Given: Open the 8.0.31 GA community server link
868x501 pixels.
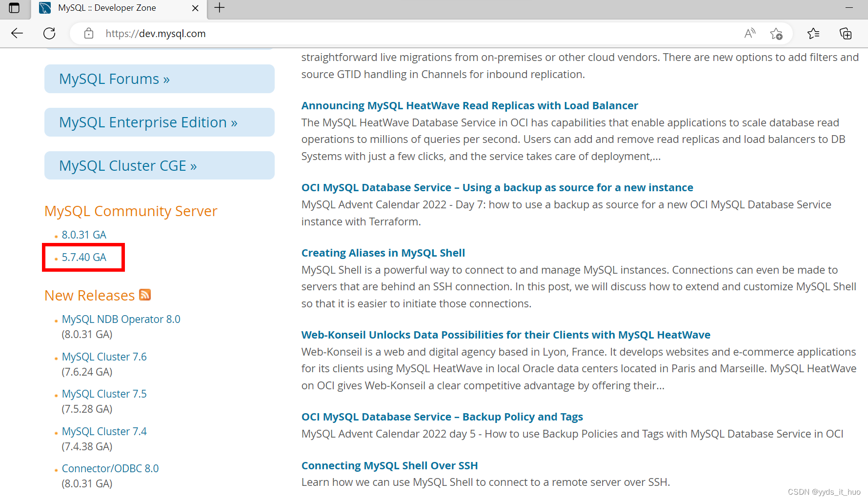Looking at the screenshot, I should pos(84,235).
